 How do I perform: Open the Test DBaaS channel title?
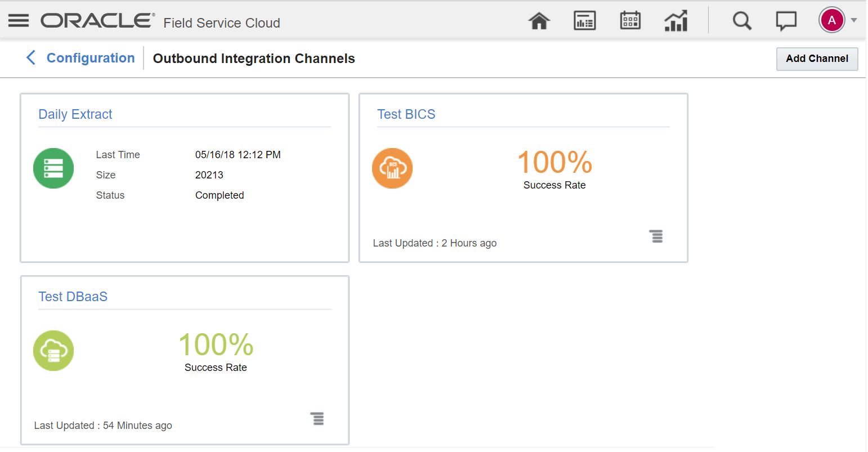click(x=73, y=297)
